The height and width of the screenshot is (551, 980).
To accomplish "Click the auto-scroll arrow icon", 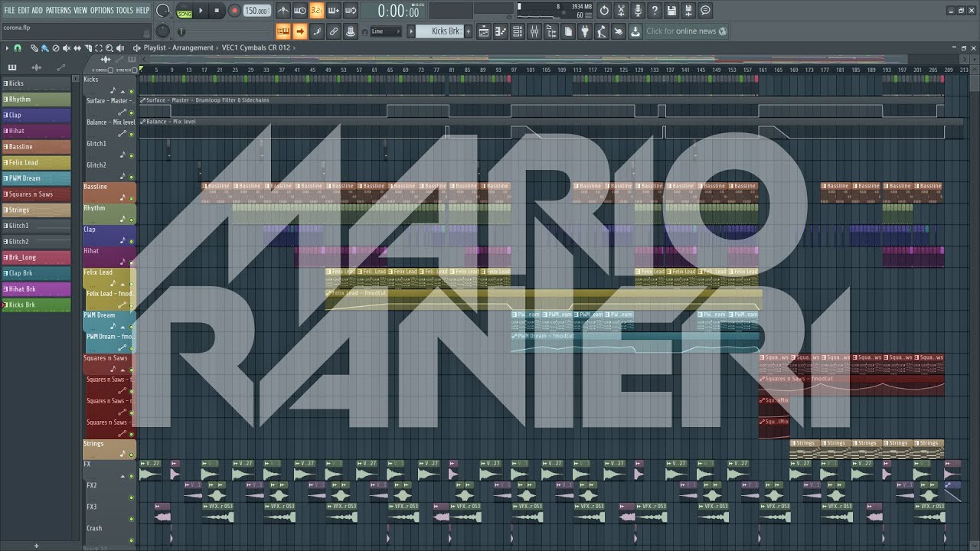I will point(300,31).
